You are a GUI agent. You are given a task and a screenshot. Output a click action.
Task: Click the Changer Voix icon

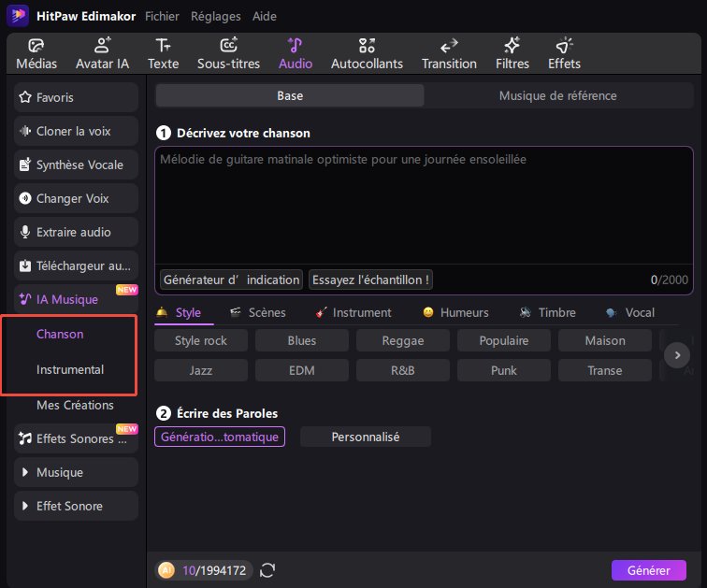(25, 198)
